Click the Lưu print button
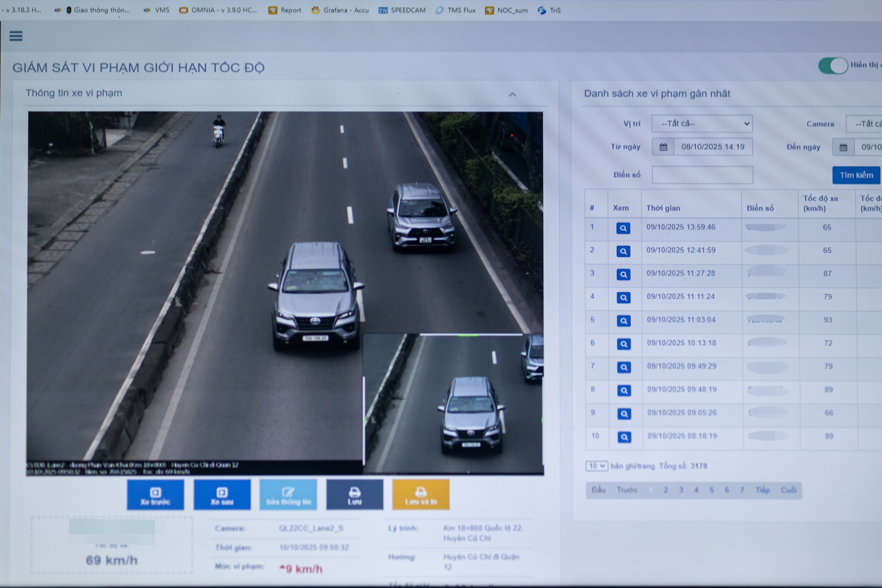This screenshot has height=588, width=882. coord(354,495)
